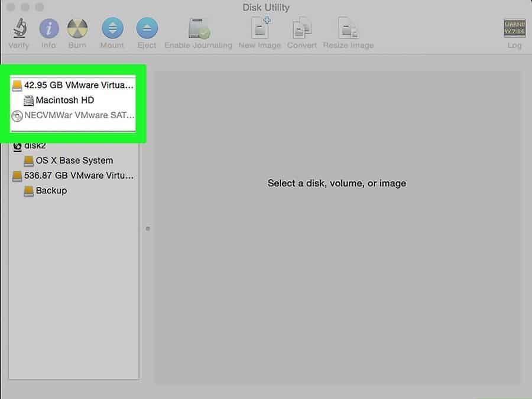Click the window close button
Image resolution: width=532 pixels, height=399 pixels.
(x=11, y=7)
